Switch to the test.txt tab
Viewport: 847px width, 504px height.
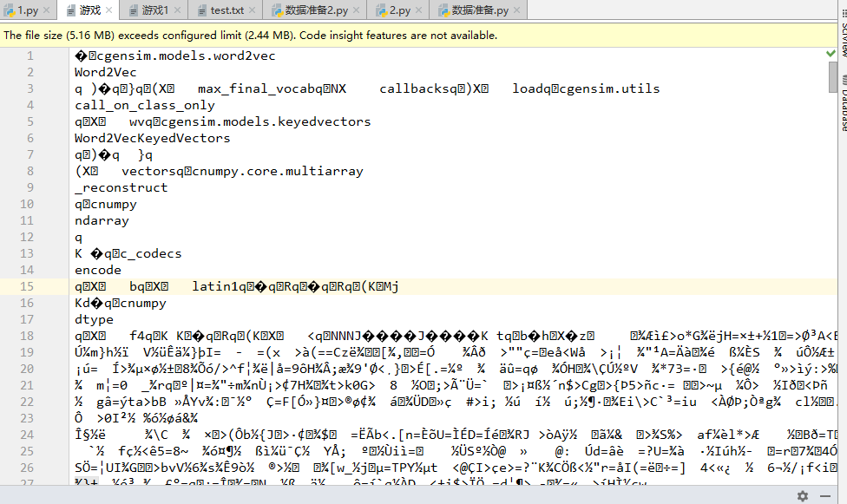(x=226, y=11)
